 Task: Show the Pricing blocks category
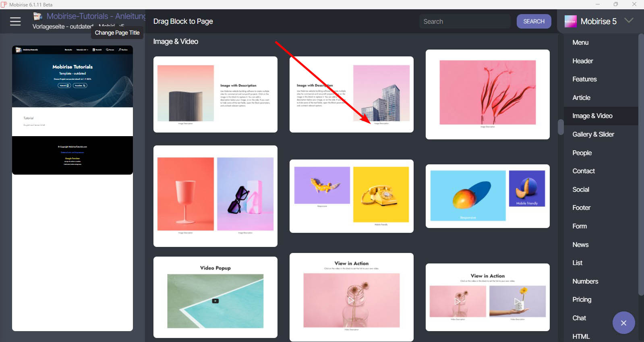click(x=582, y=299)
